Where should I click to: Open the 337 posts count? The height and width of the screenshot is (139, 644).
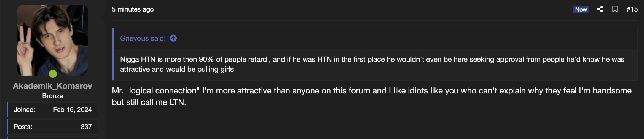[86, 127]
